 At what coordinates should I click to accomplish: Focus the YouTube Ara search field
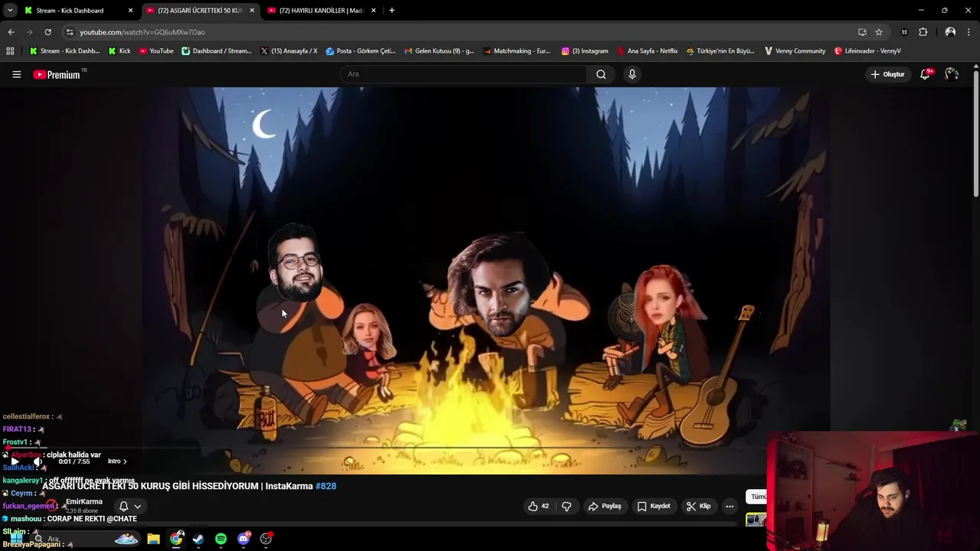463,74
